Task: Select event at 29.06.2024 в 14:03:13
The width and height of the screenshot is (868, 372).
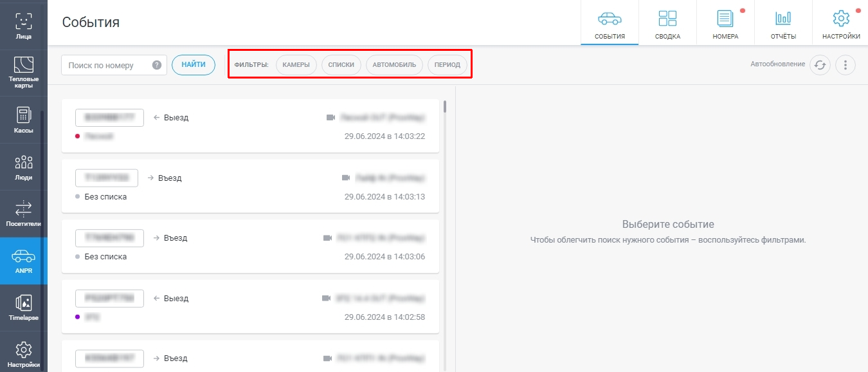Action: pos(250,186)
